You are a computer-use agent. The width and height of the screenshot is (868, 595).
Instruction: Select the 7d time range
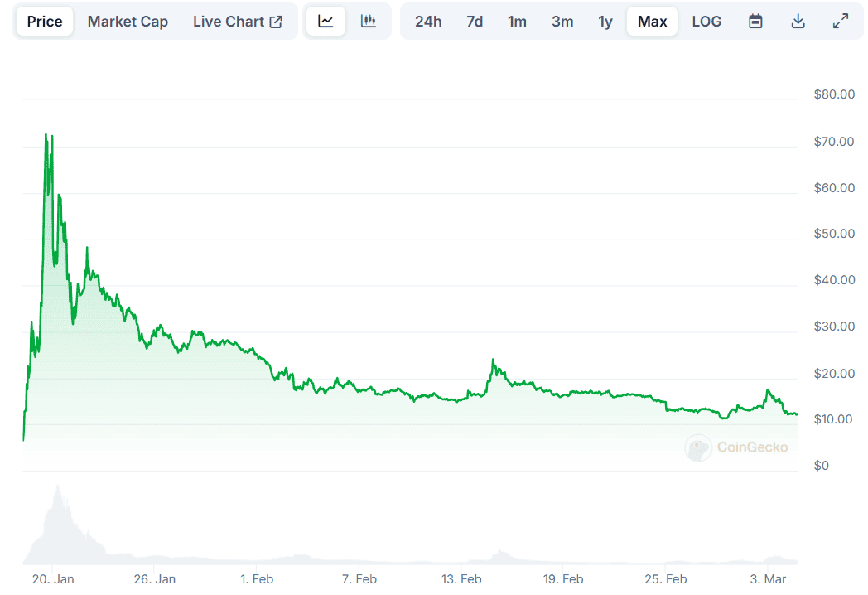click(475, 22)
